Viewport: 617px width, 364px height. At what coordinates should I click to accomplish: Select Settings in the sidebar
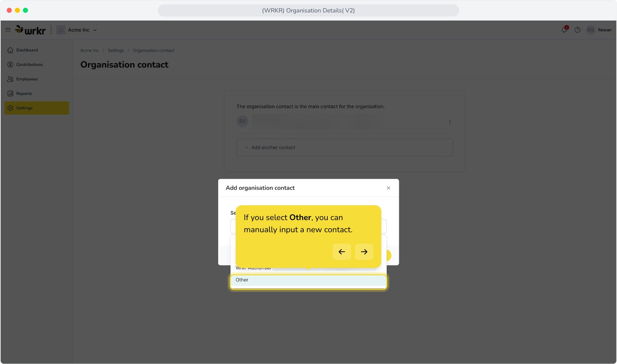coord(37,108)
